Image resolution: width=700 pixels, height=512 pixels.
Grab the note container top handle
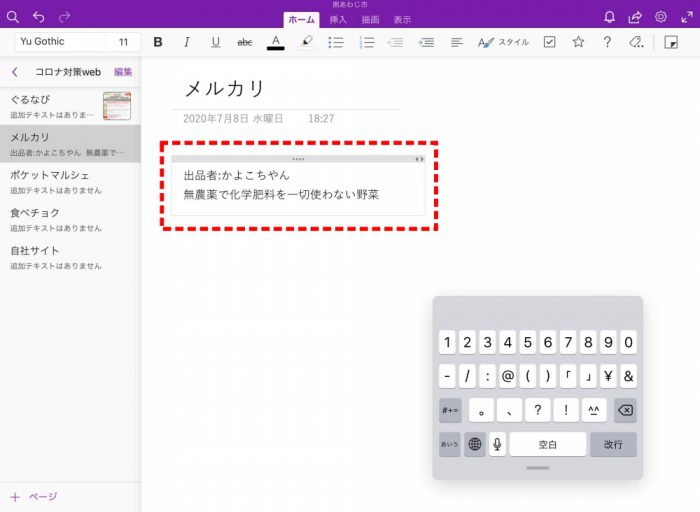(x=298, y=159)
